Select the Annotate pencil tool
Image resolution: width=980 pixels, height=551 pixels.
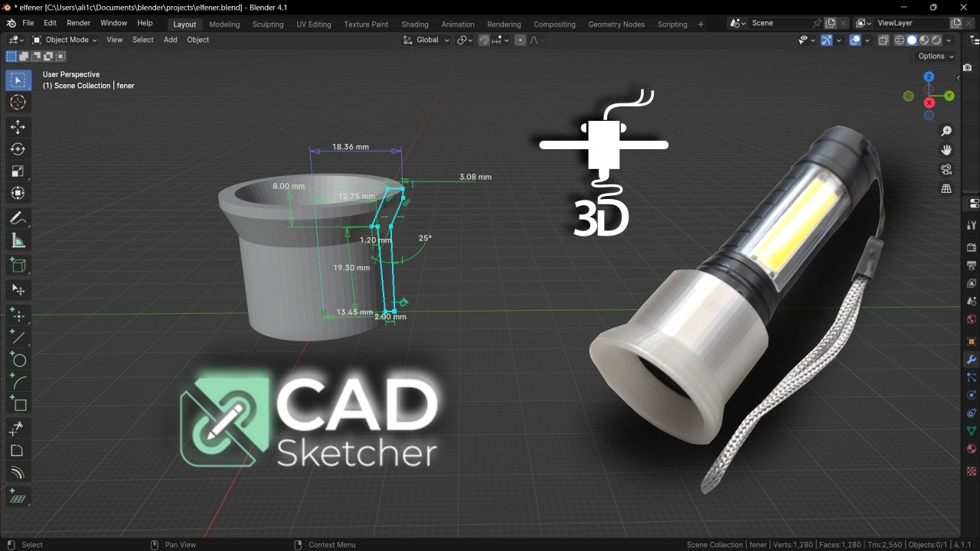click(18, 218)
